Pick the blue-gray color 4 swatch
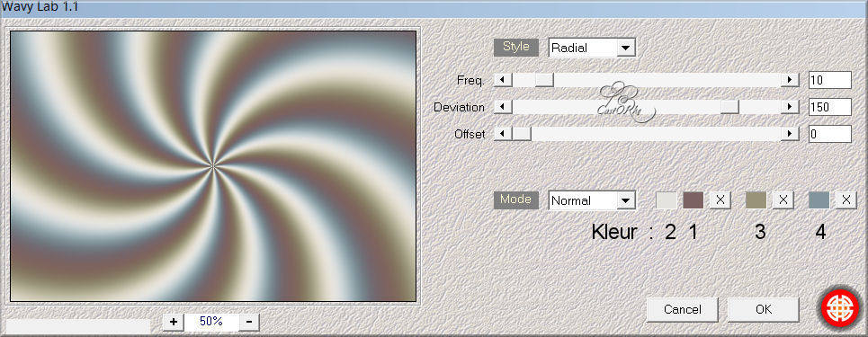This screenshot has width=868, height=337. click(x=819, y=200)
